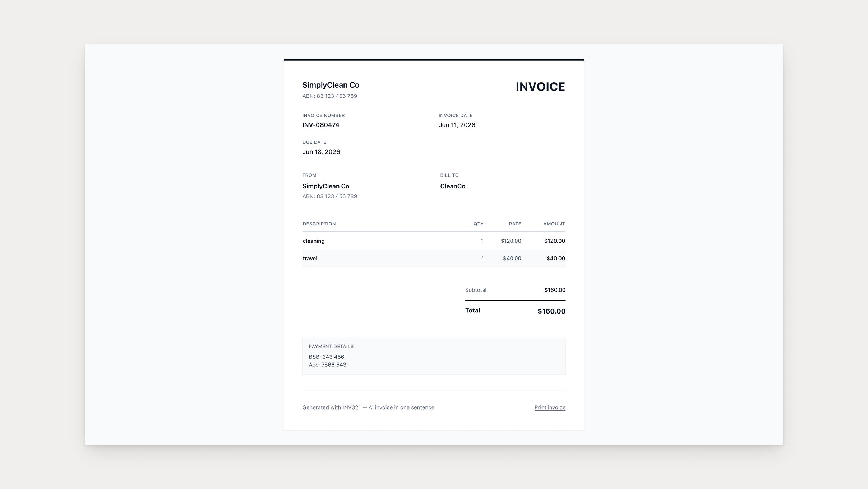Click the travel line item description
868x489 pixels.
pos(310,258)
